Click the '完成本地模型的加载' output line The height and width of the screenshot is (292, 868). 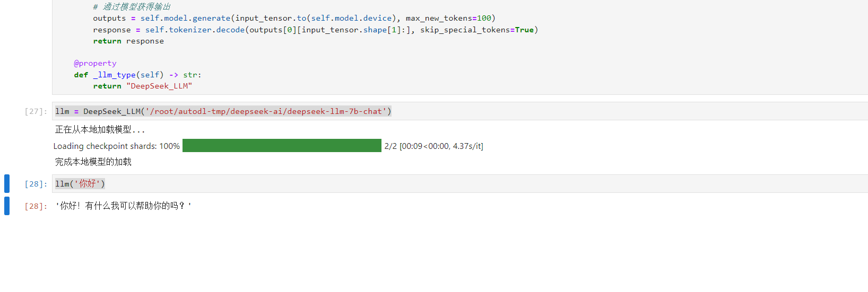tap(93, 162)
